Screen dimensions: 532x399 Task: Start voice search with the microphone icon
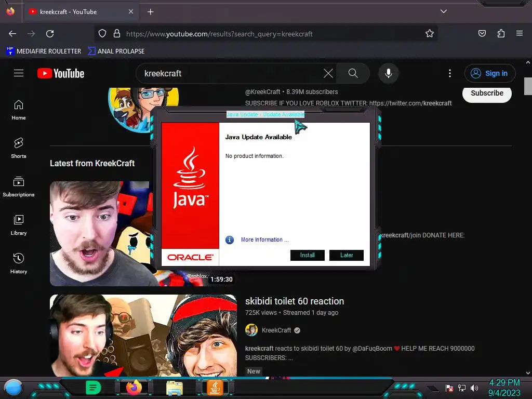[389, 73]
